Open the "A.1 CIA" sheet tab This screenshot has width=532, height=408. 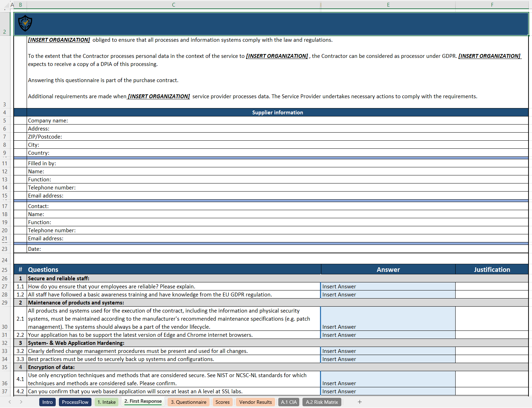tap(289, 402)
